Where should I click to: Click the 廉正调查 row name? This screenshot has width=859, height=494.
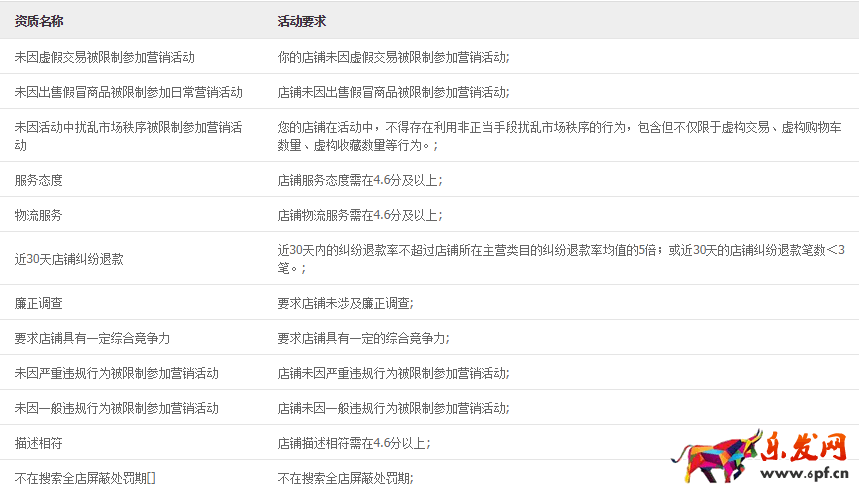39,303
